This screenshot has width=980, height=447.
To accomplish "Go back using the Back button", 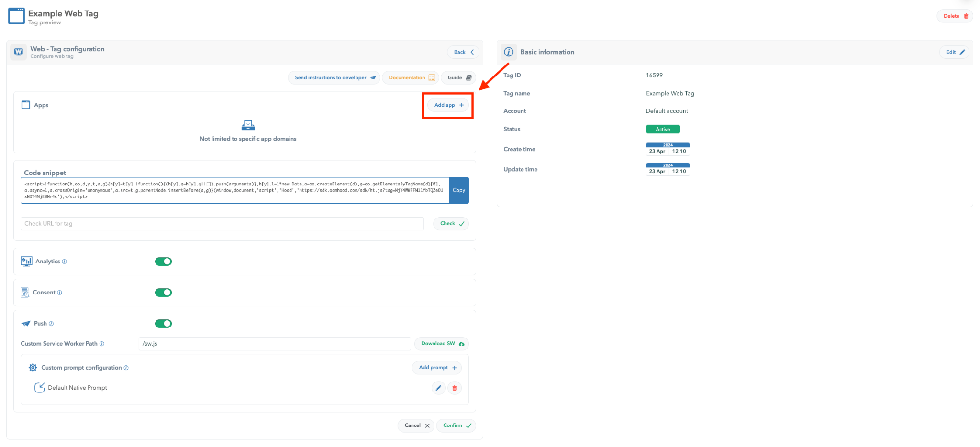I will 464,52.
